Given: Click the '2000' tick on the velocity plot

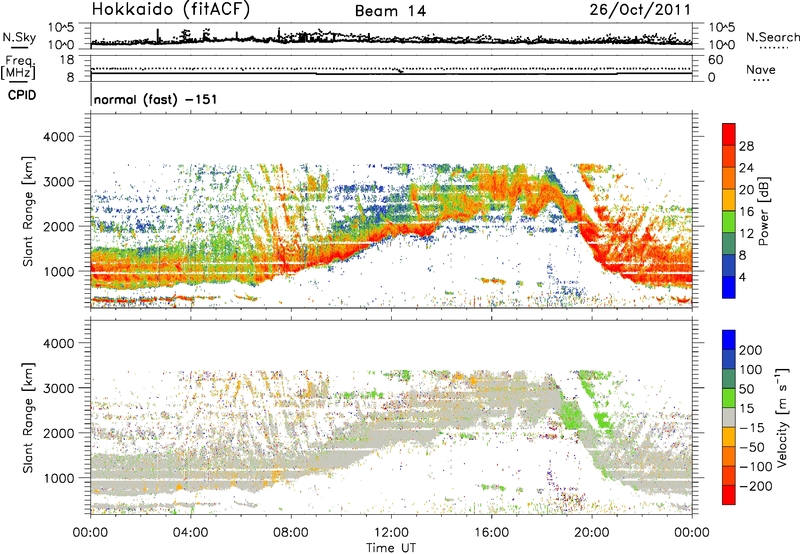Looking at the screenshot, I should pos(58,433).
